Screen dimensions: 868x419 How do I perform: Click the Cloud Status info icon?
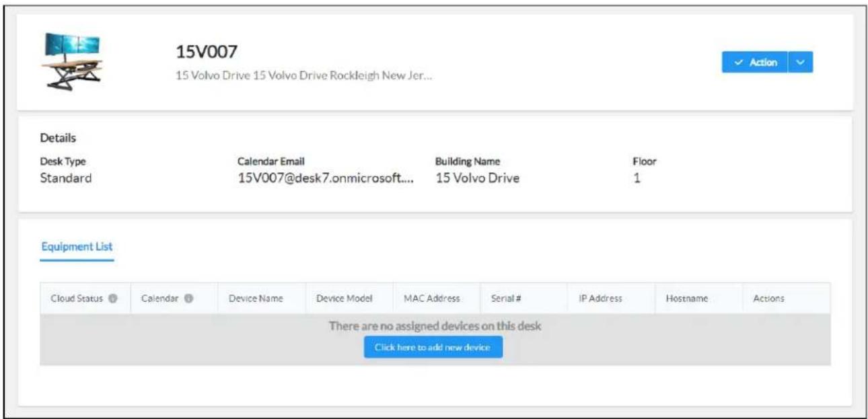click(x=114, y=299)
